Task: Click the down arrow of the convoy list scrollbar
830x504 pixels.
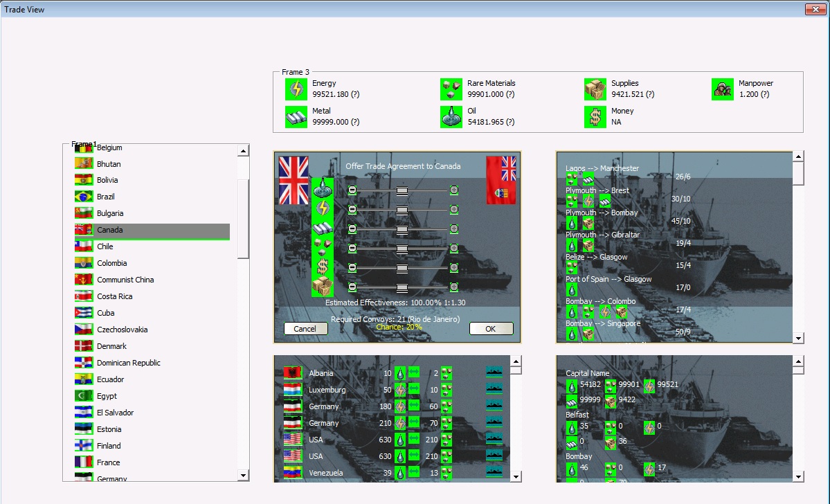Action: coord(799,338)
